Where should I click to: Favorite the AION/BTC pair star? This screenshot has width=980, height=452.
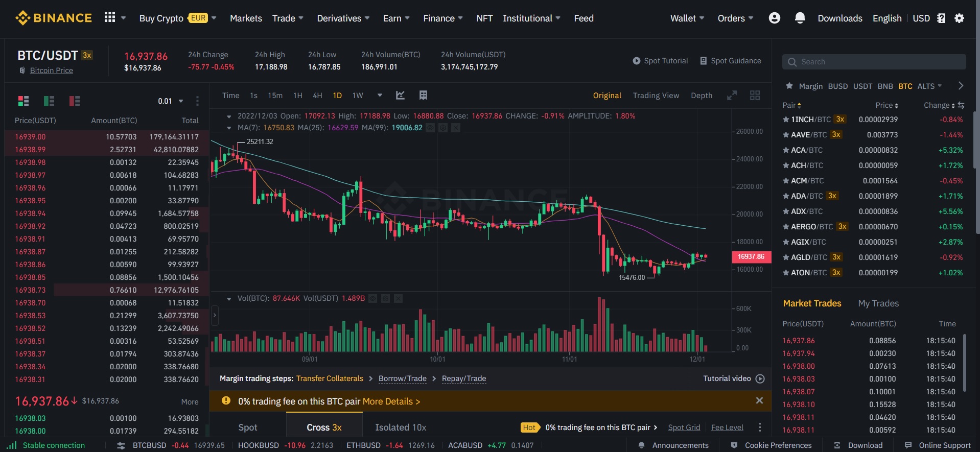[786, 273]
